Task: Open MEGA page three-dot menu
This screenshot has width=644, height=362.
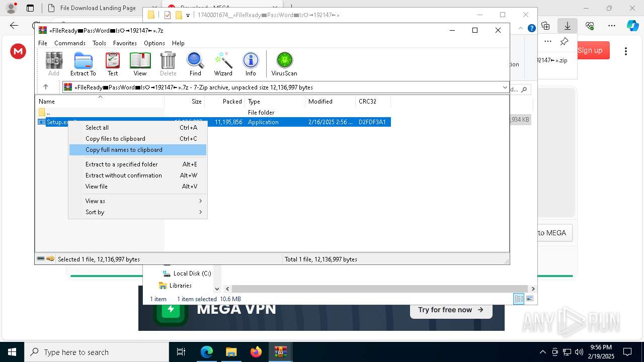Action: tap(626, 51)
